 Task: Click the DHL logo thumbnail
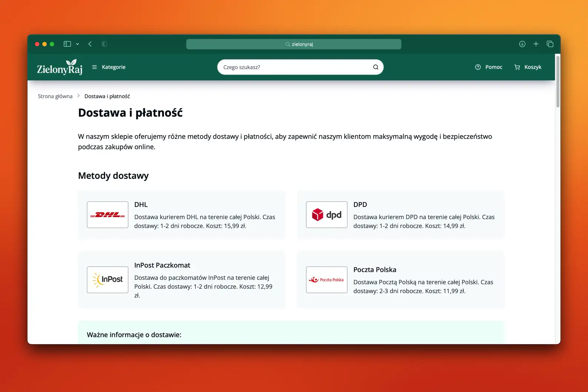tap(108, 215)
